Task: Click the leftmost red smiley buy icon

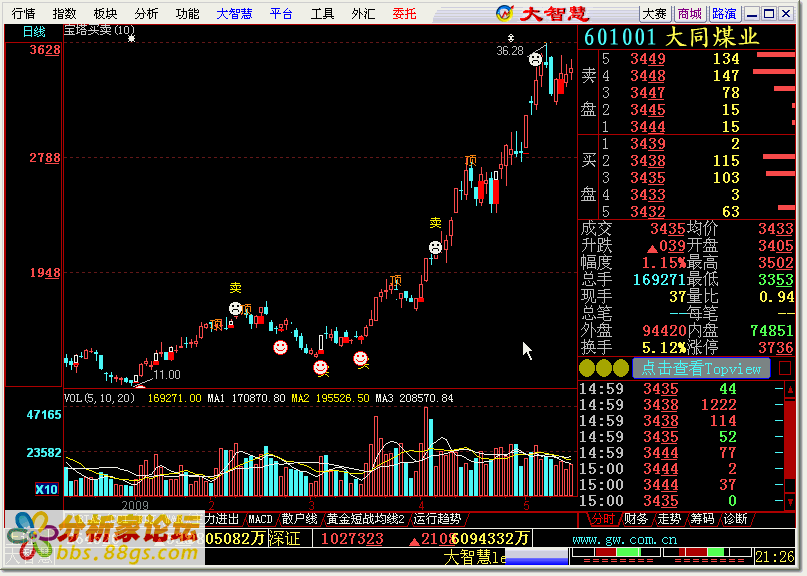Action: (280, 347)
